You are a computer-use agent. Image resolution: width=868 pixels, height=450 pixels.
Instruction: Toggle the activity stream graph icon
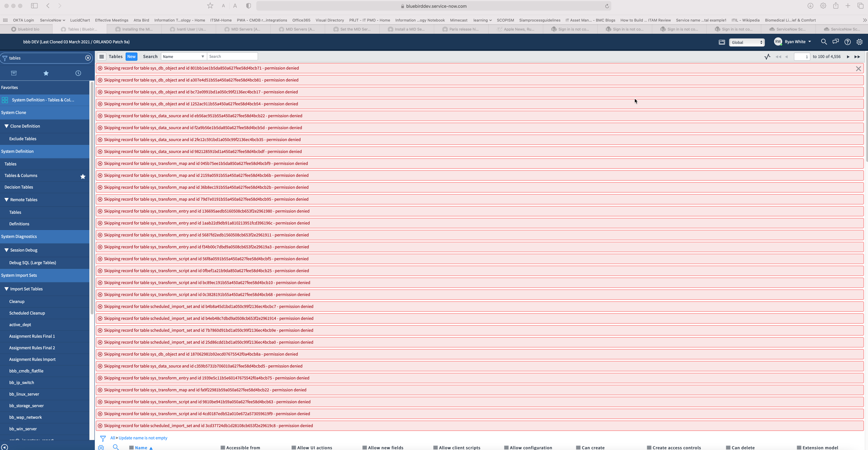click(x=767, y=57)
